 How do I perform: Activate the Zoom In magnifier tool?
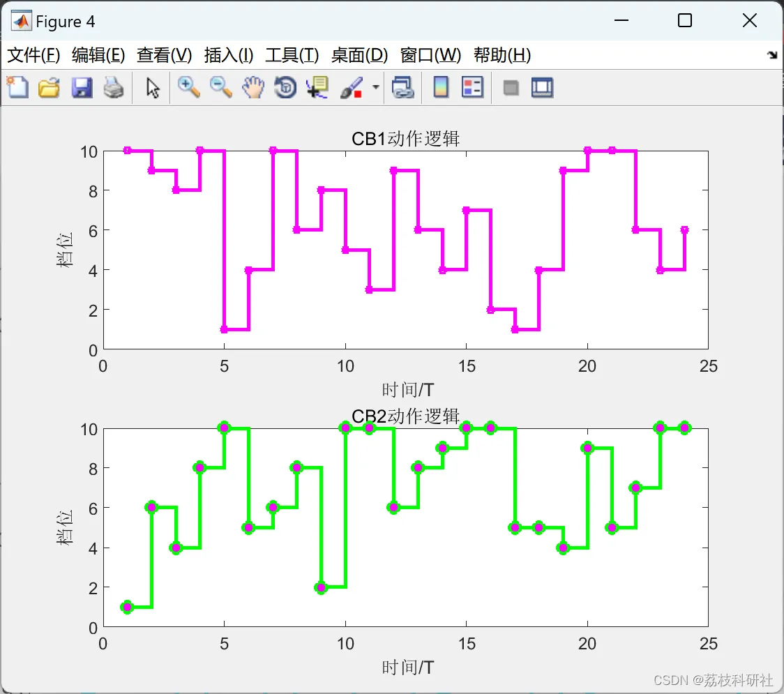point(188,87)
